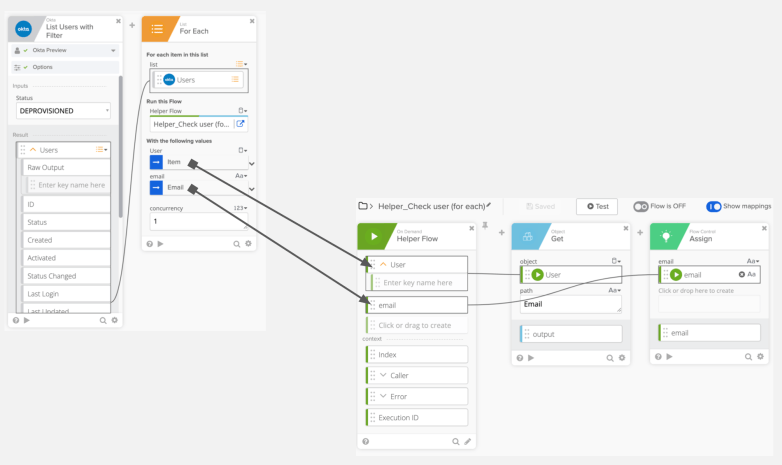Toggle the Flow is OFF switch
The width and height of the screenshot is (782, 465).
tap(640, 206)
